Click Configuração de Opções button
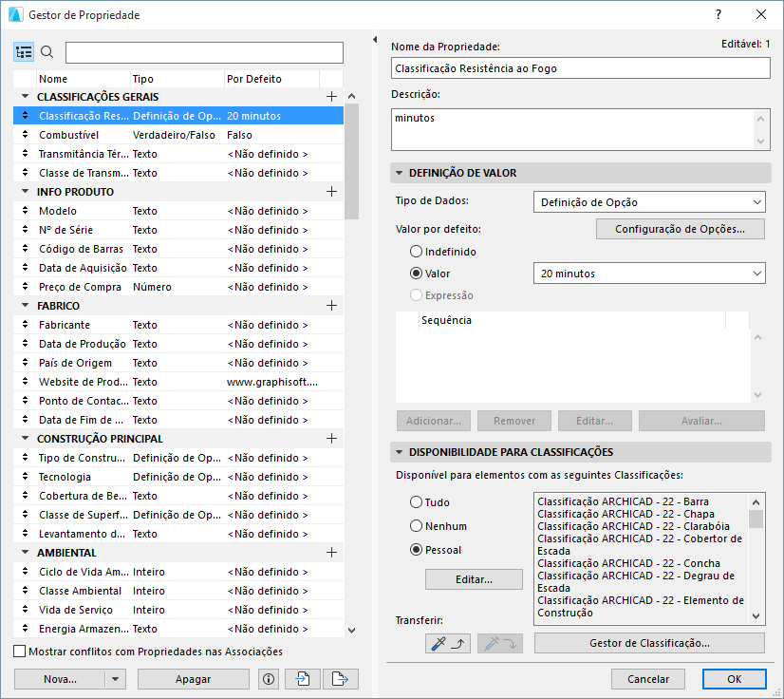 click(x=680, y=229)
